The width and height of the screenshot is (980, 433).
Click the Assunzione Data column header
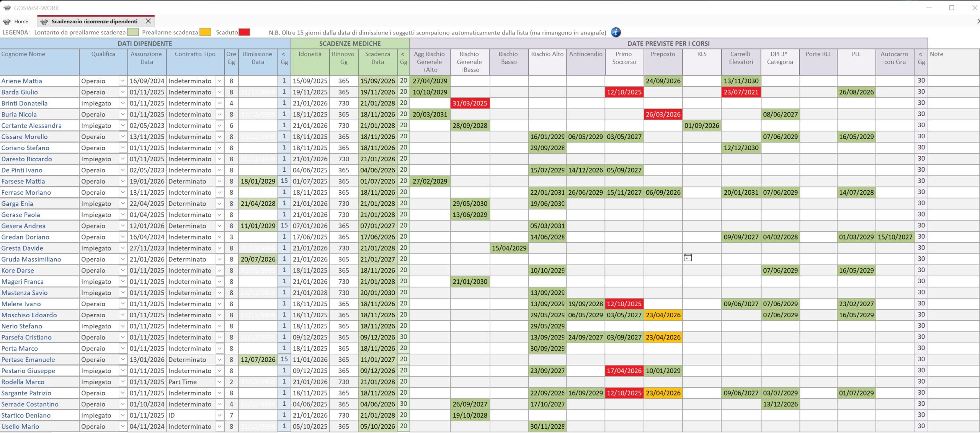pyautogui.click(x=147, y=62)
